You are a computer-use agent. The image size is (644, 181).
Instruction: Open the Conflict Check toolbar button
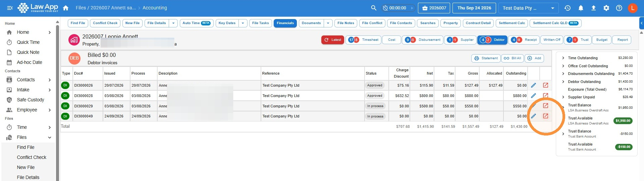click(105, 23)
